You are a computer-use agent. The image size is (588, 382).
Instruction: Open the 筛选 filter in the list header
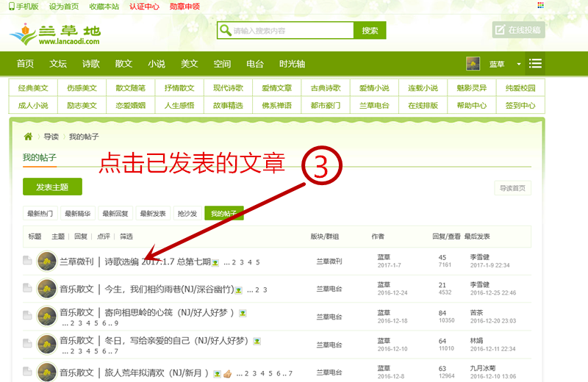pyautogui.click(x=126, y=237)
